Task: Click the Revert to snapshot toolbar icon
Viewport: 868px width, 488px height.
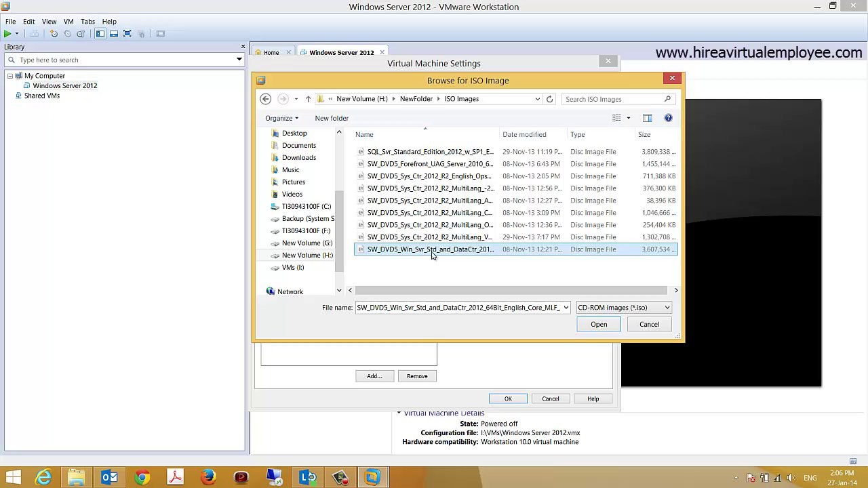Action: [x=67, y=34]
